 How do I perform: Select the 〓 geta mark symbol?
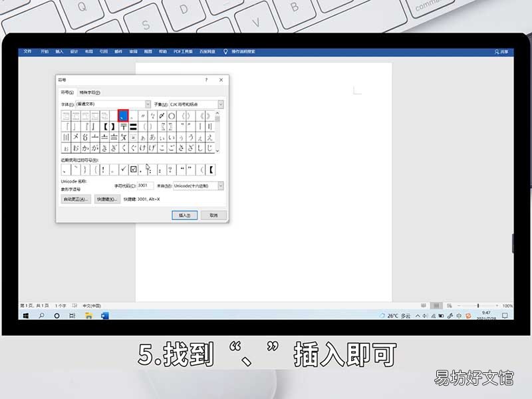tap(133, 127)
